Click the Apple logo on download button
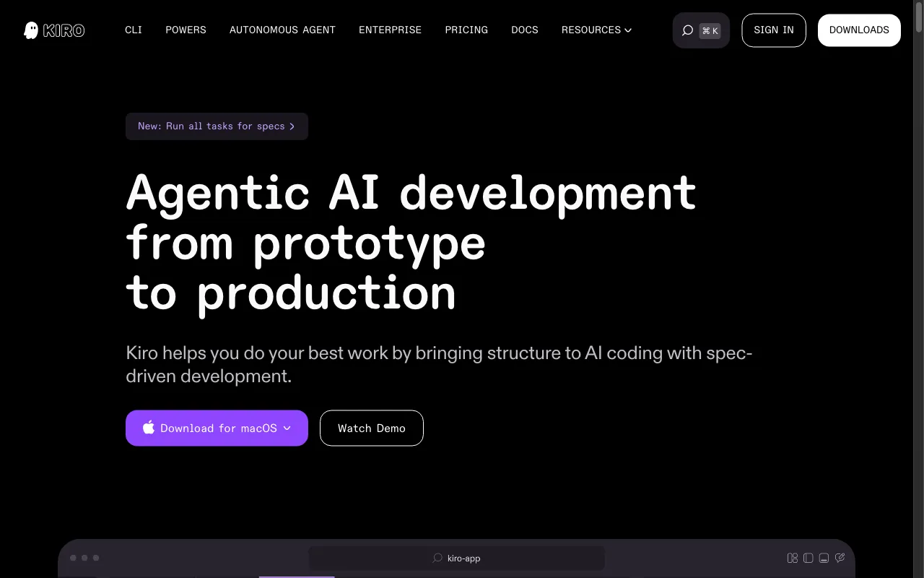The image size is (924, 578). point(149,428)
